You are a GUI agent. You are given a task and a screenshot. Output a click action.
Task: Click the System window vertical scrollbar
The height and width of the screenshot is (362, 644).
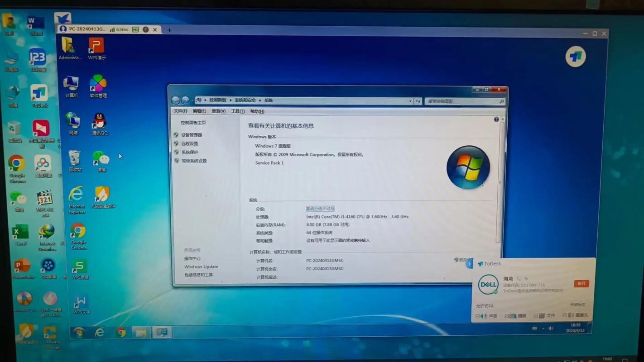pyautogui.click(x=500, y=182)
